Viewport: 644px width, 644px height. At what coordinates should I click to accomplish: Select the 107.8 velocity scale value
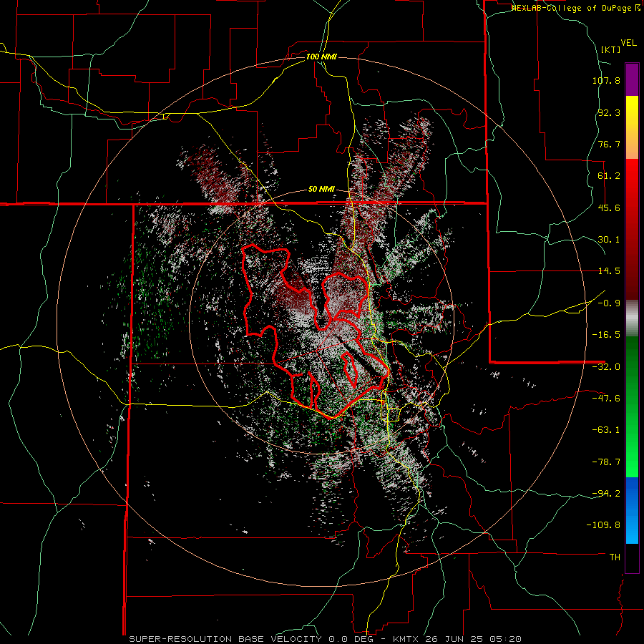pyautogui.click(x=606, y=80)
